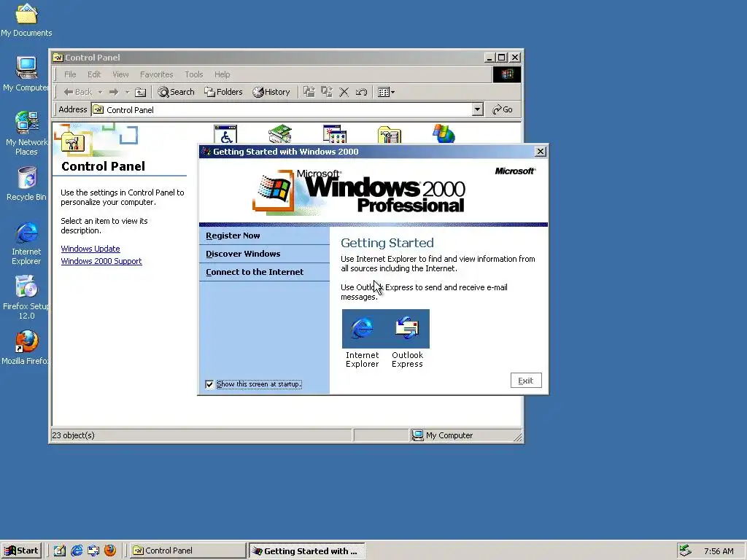Click the Forward arrow in Control Panel toolbar

point(113,92)
